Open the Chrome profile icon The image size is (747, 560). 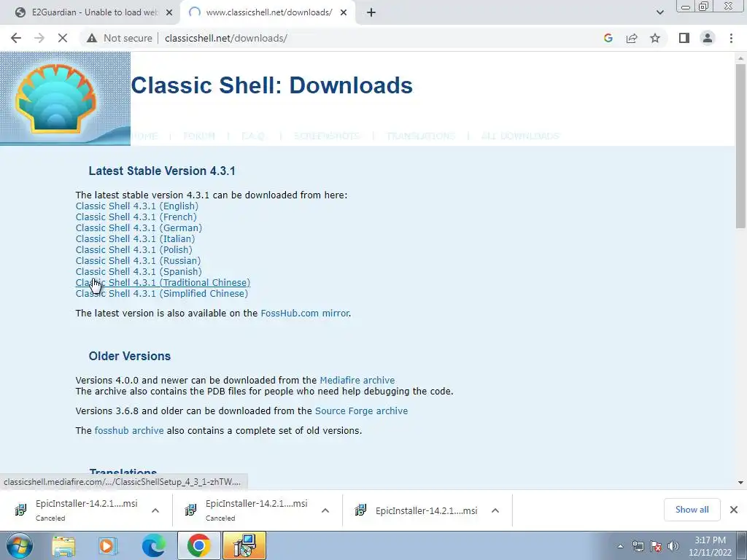tap(708, 38)
